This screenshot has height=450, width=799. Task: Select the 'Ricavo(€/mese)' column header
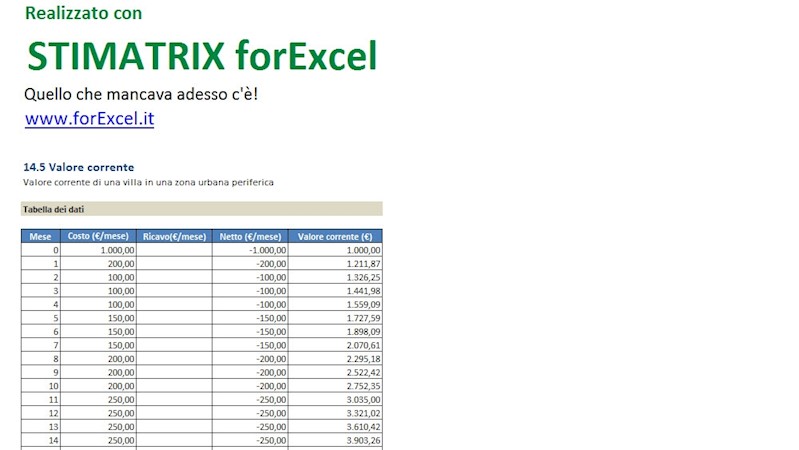[174, 236]
